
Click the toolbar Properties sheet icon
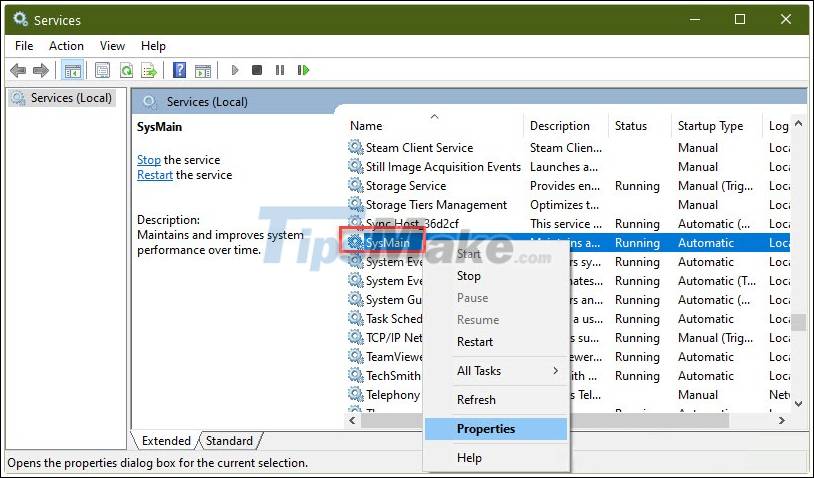pos(102,70)
